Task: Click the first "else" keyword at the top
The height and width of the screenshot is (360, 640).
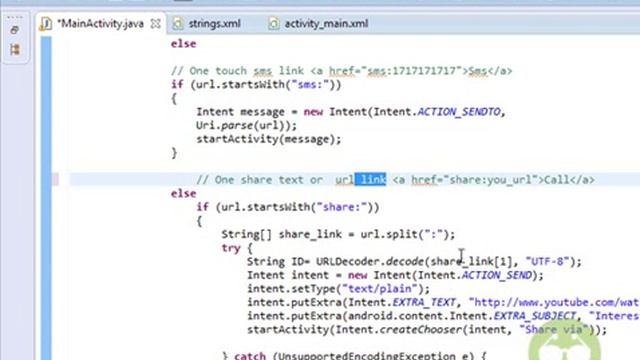Action: 183,44
